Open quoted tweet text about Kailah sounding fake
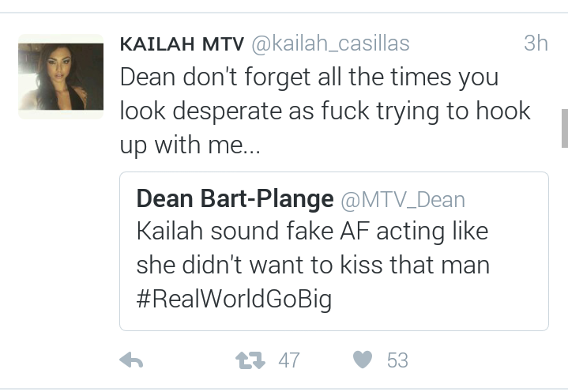This screenshot has width=568, height=392. pos(314,265)
